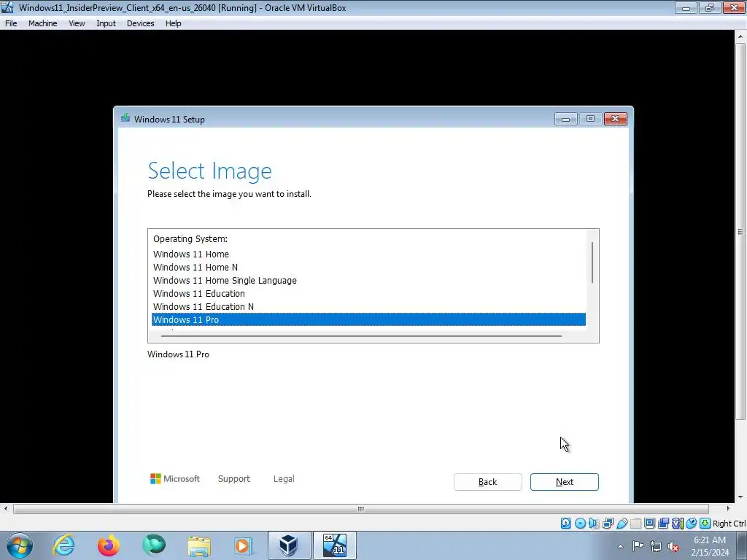
Task: Click the recording status icon
Action: pyautogui.click(x=663, y=524)
